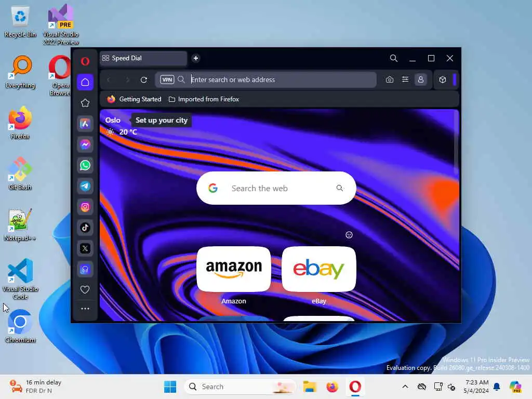
Task: Click the Google logo in search box
Action: 212,188
